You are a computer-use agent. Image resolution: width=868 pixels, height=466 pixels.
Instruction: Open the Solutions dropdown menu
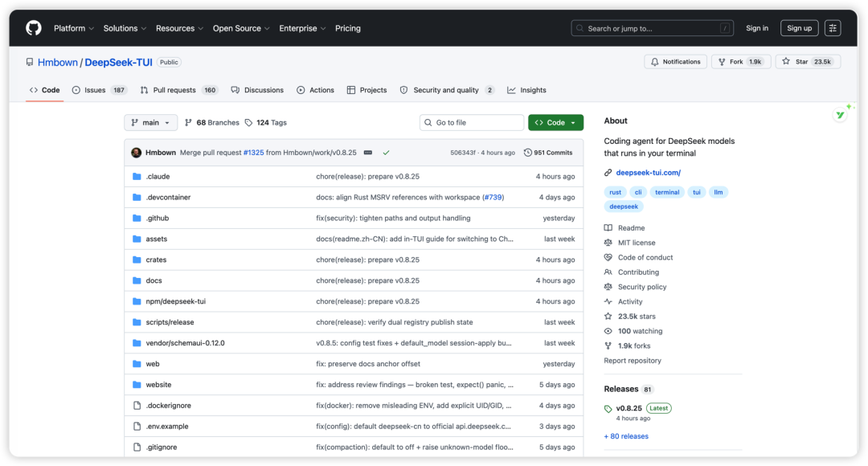[x=125, y=28]
